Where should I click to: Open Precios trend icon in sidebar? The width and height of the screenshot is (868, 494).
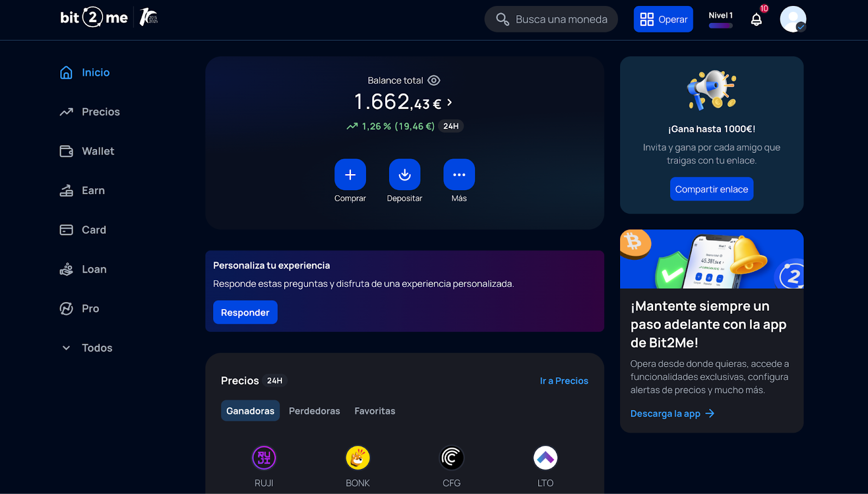[66, 112]
